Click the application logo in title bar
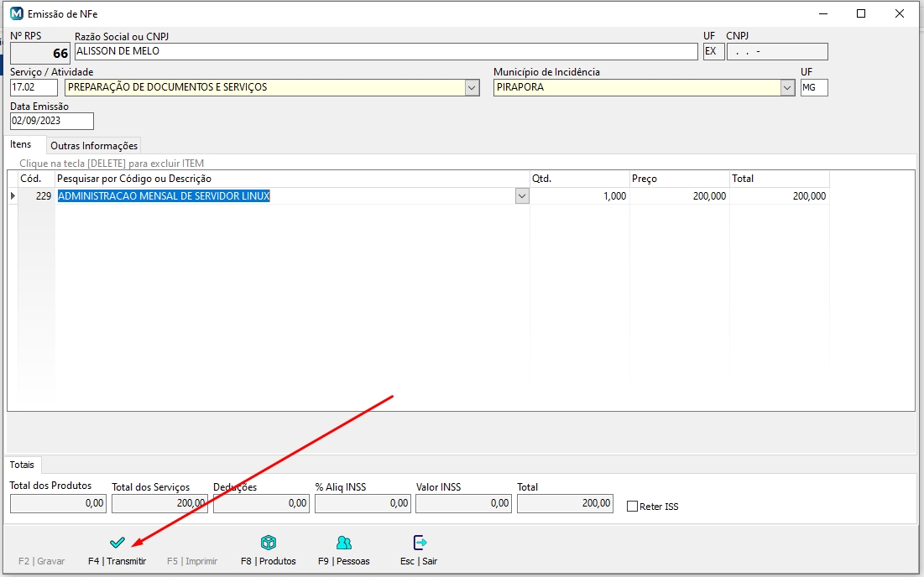924x577 pixels. pos(16,13)
